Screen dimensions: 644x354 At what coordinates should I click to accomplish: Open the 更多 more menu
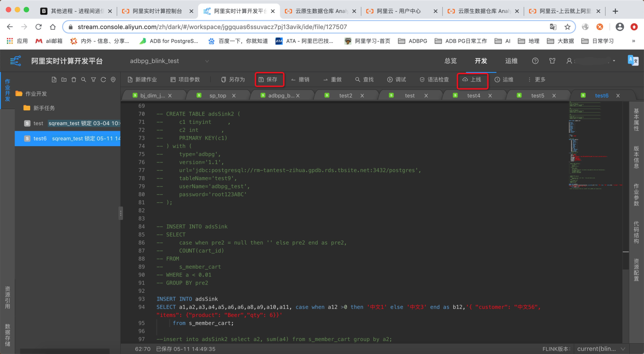pyautogui.click(x=536, y=80)
